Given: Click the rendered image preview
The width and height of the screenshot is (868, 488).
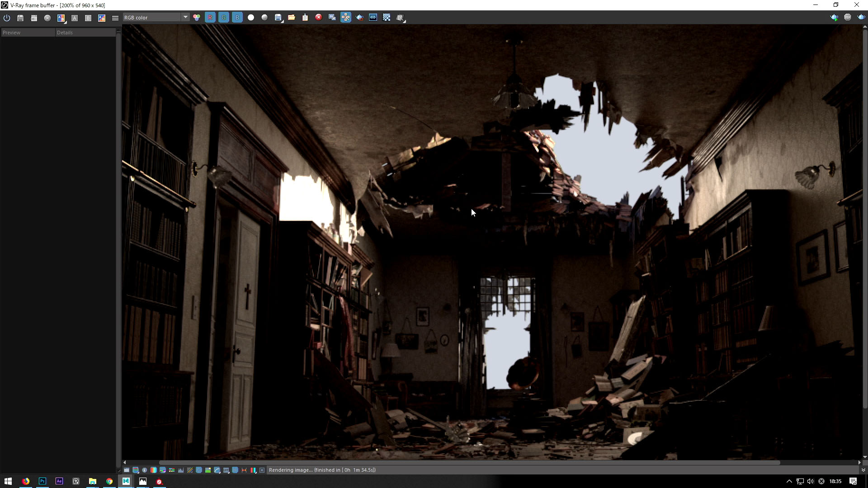Looking at the screenshot, I should click(492, 242).
